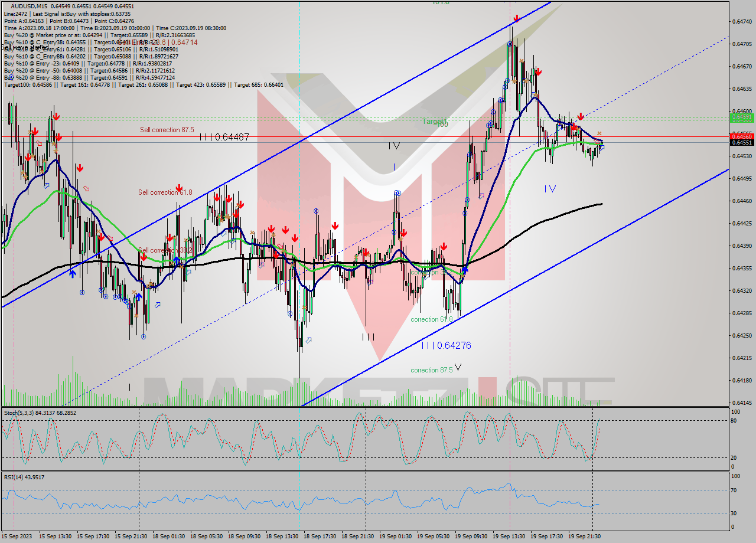
Task: Click time axis label '18 Sep 09:30'
Action: [x=245, y=537]
